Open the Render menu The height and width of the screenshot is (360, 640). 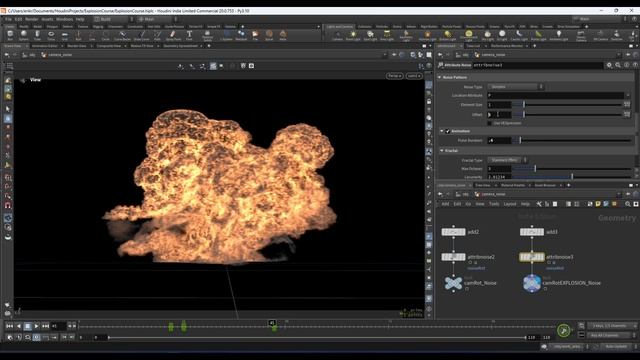(32, 19)
